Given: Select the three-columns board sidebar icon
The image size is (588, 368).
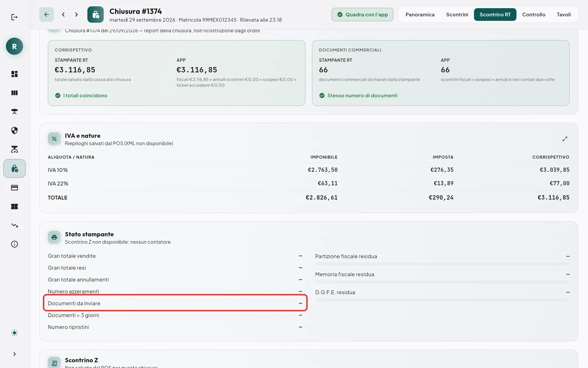Looking at the screenshot, I should pyautogui.click(x=14, y=93).
